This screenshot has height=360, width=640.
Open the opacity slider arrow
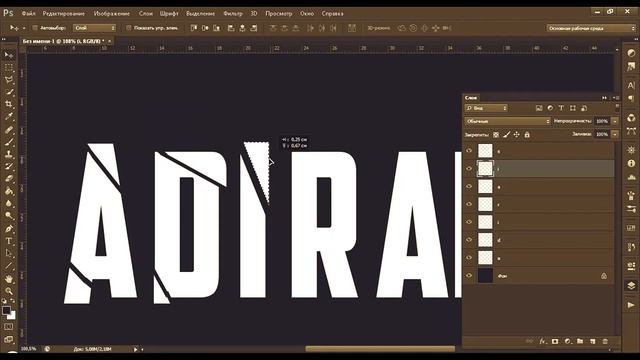[x=615, y=121]
